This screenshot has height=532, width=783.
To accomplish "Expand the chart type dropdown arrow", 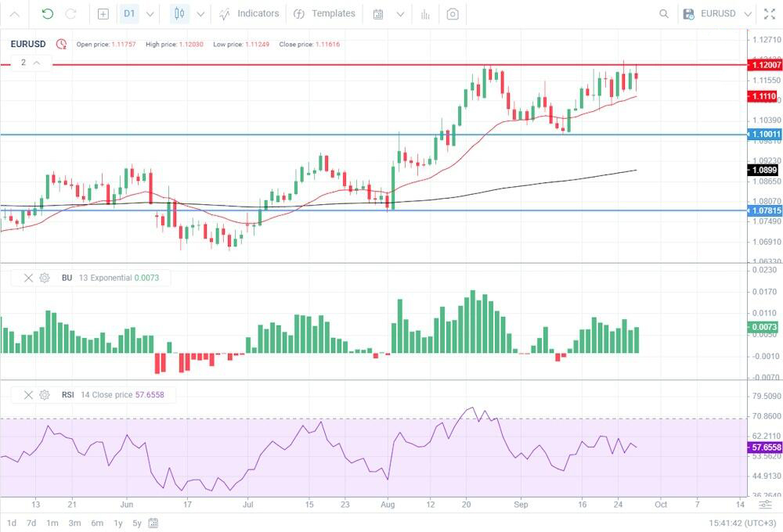I will pyautogui.click(x=200, y=14).
